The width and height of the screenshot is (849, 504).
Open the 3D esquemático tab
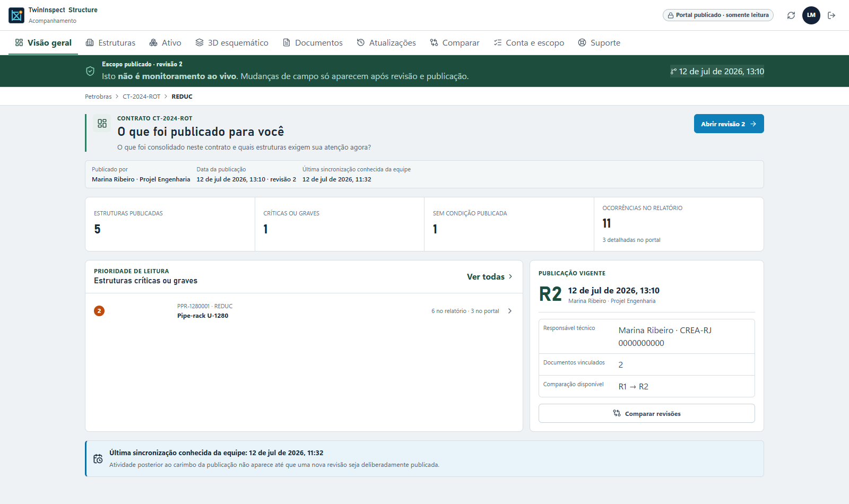tap(232, 42)
